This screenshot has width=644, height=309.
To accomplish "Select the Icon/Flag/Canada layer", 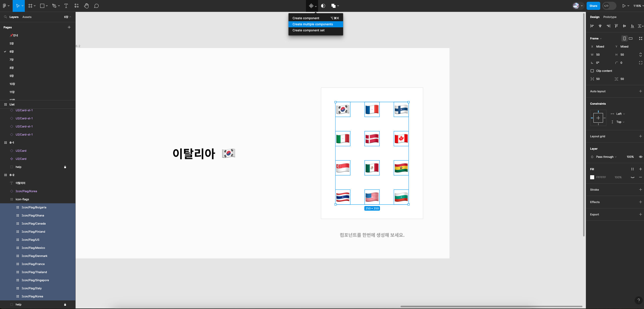I will 34,224.
